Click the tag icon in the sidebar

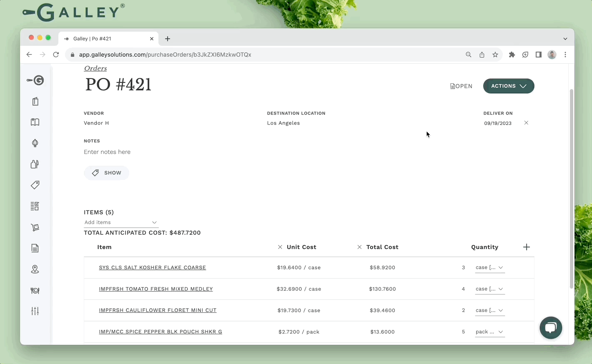point(35,185)
